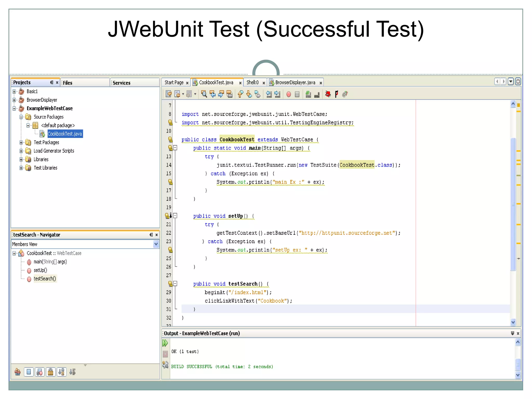
Task: Toggle Sort by Name A-Z button
Action: pos(61,372)
